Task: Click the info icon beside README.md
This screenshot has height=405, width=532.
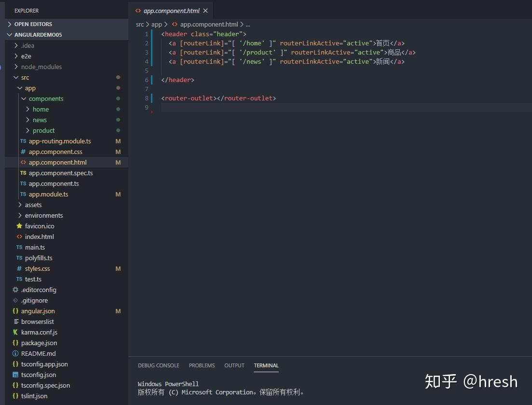Action: point(15,353)
